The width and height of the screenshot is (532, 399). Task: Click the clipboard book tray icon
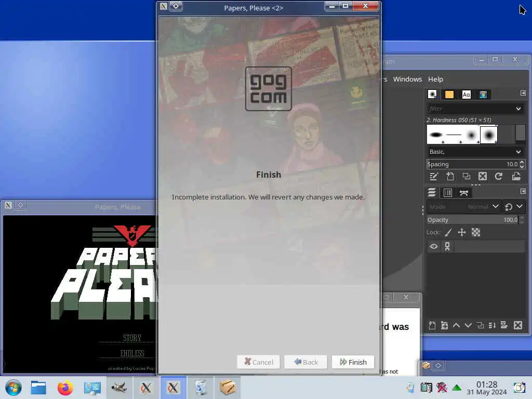[426, 388]
